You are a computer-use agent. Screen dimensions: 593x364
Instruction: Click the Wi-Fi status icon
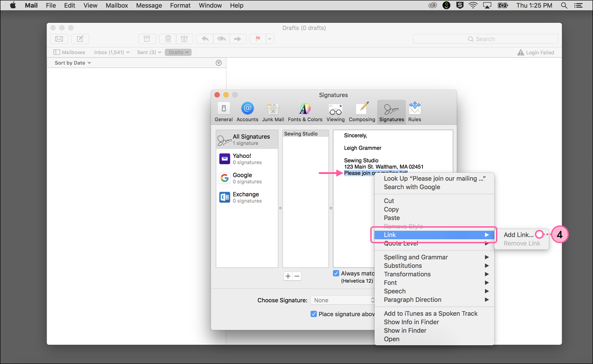click(473, 5)
